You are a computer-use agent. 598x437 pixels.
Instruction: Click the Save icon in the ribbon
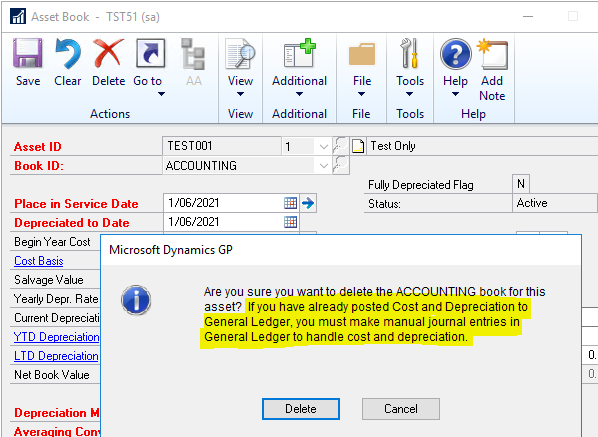(x=27, y=53)
